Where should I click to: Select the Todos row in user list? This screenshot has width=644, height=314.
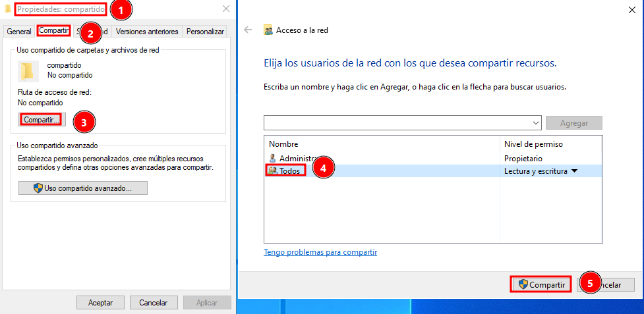433,171
